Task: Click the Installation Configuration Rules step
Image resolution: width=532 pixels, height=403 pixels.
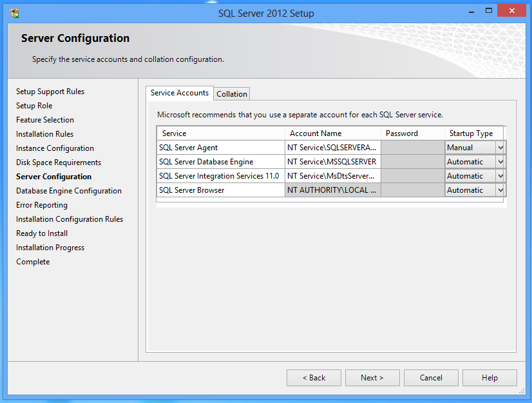Action: [70, 219]
